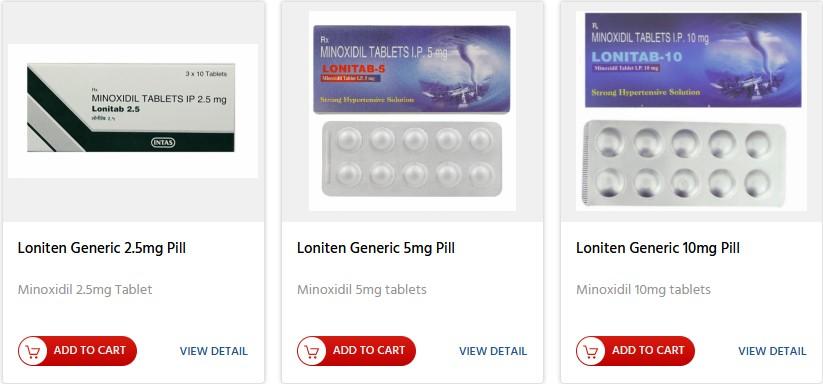Open the Loniten Generic 5mg Pill title

[x=376, y=248]
